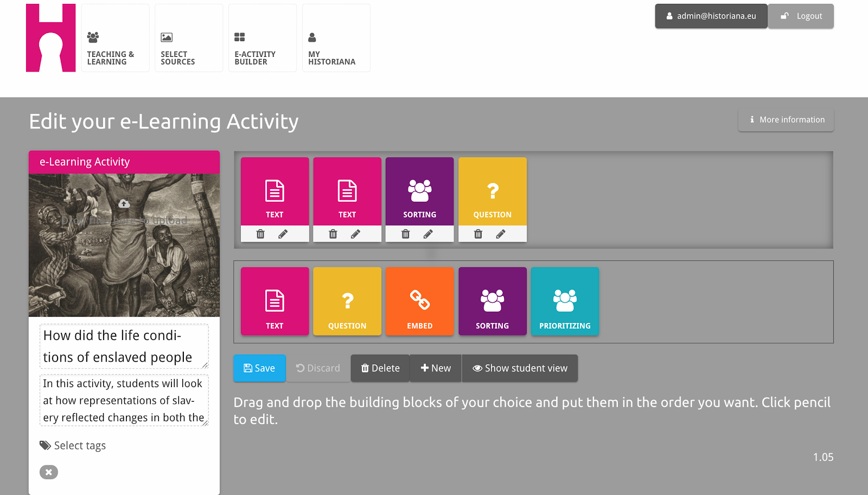Image resolution: width=868 pixels, height=495 pixels.
Task: Edit the Sorting block with pencil
Action: pyautogui.click(x=429, y=234)
